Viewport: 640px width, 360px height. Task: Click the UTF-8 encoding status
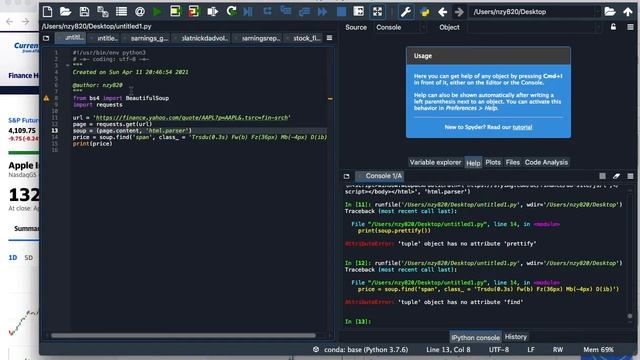499,350
